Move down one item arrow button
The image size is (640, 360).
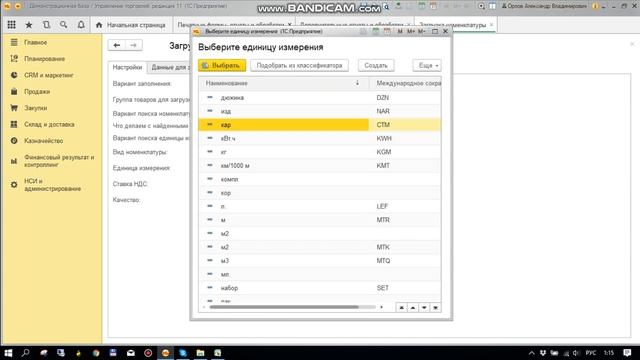pyautogui.click(x=424, y=307)
